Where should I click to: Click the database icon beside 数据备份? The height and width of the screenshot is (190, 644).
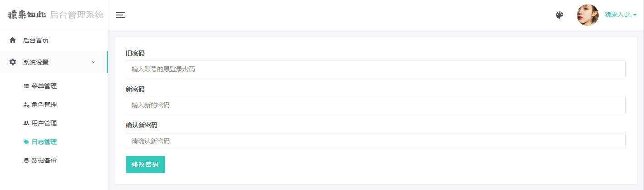click(26, 160)
